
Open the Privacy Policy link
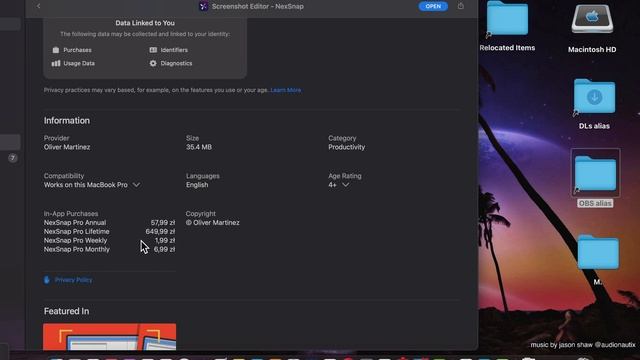pyautogui.click(x=73, y=280)
